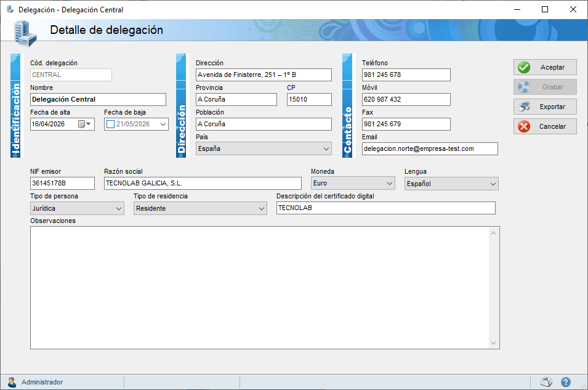
Task: Click the Observaciones scrollbar up arrow
Action: tap(494, 233)
